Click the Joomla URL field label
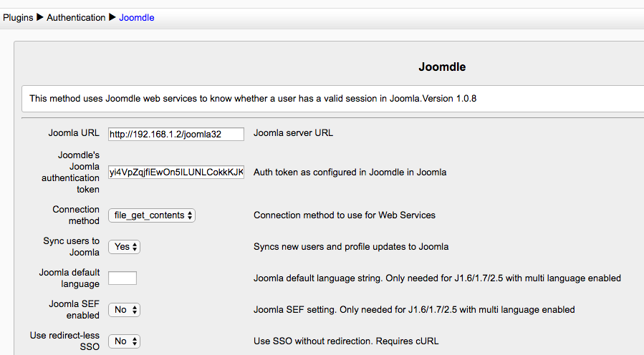 [x=74, y=132]
